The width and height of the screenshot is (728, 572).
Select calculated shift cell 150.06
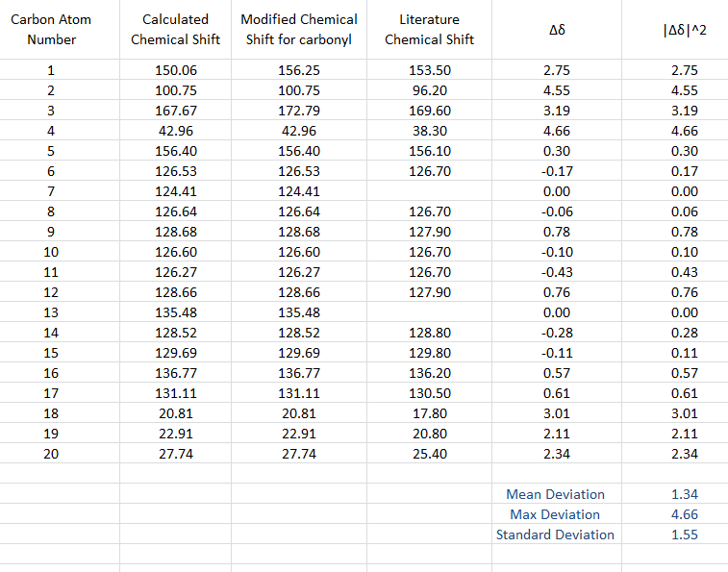tap(175, 70)
